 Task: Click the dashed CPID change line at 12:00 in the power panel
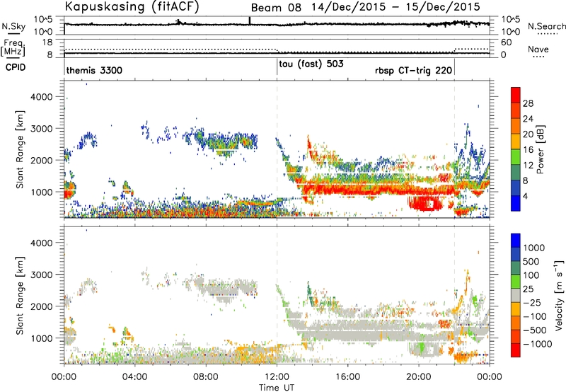pos(277,149)
